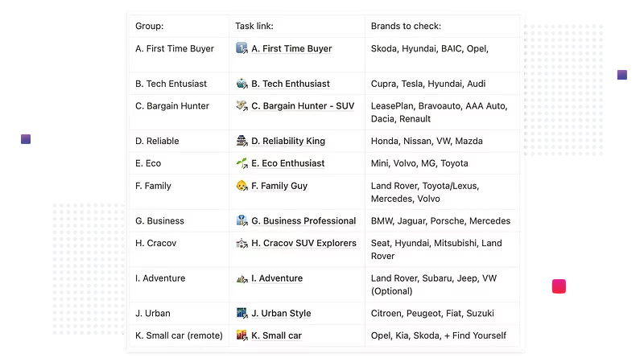
Task: Select the "Brands to check:" header cell
Action: point(406,27)
